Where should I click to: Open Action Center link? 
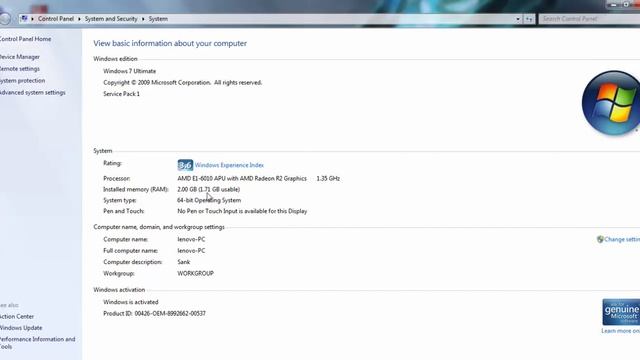pos(17,317)
